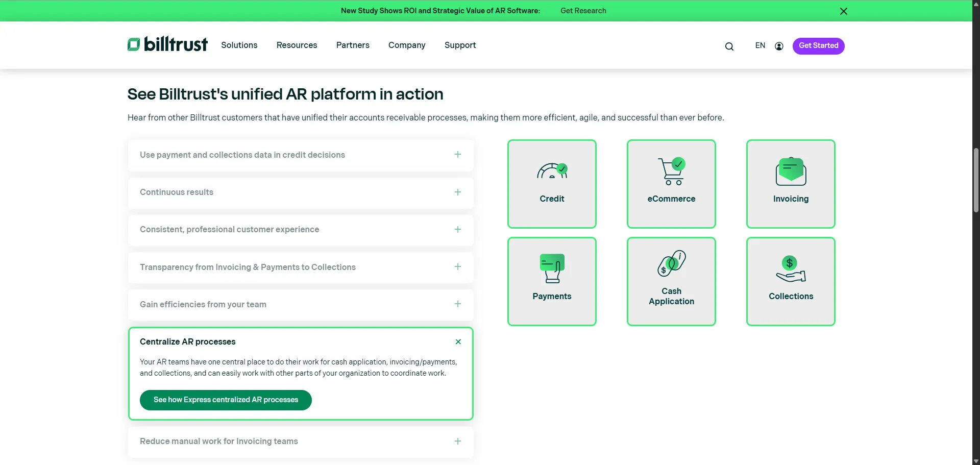
Task: Select the Collections hand-with-dollar icon
Action: 791,268
